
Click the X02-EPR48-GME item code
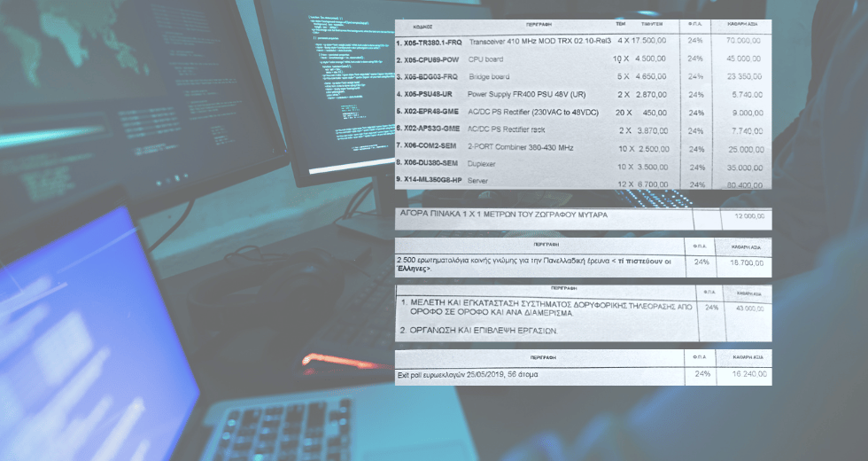(431, 113)
